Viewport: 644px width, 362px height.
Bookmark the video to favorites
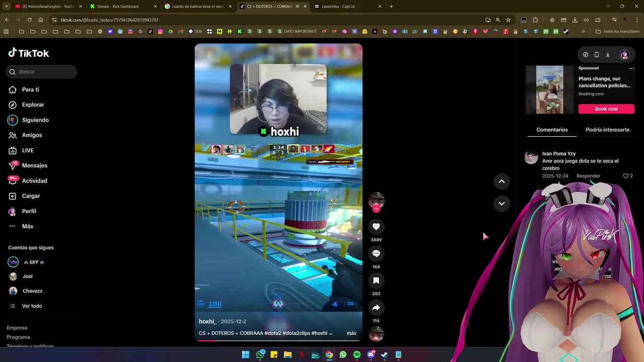pos(376,281)
